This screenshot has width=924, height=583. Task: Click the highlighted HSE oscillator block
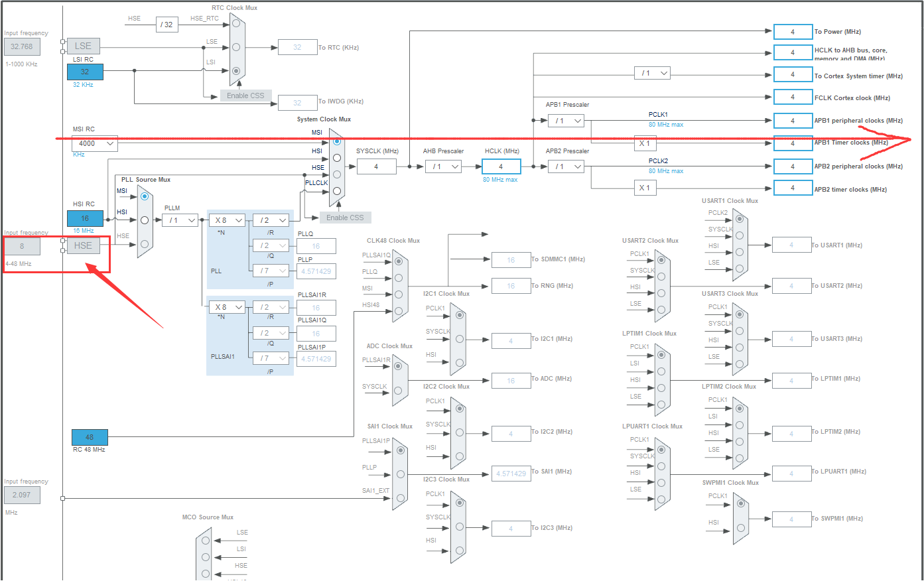tap(83, 245)
